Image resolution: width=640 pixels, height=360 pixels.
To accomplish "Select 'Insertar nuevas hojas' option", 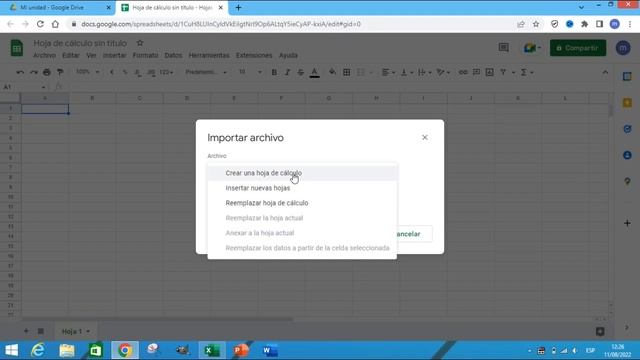I will [x=302, y=188].
